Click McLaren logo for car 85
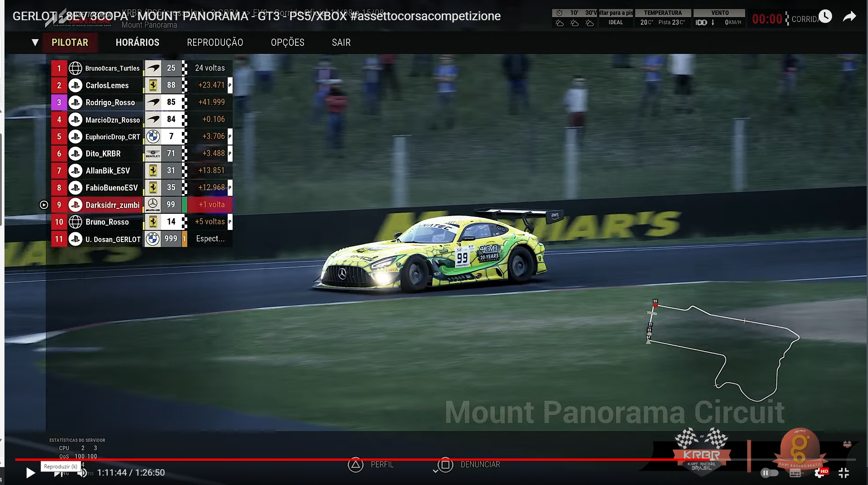The image size is (868, 485). [153, 102]
